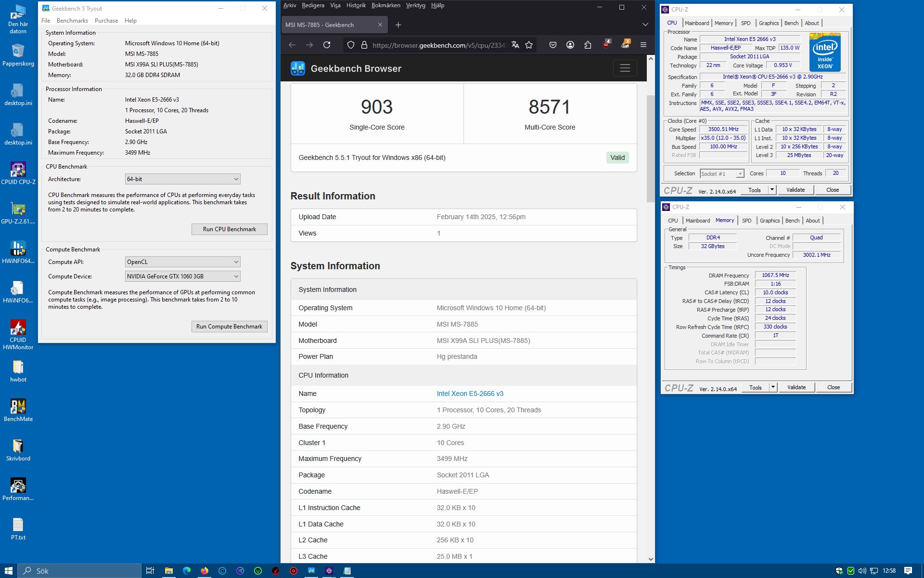Viewport: 924px width, 578px height.
Task: Click the translate page icon
Action: 515,45
